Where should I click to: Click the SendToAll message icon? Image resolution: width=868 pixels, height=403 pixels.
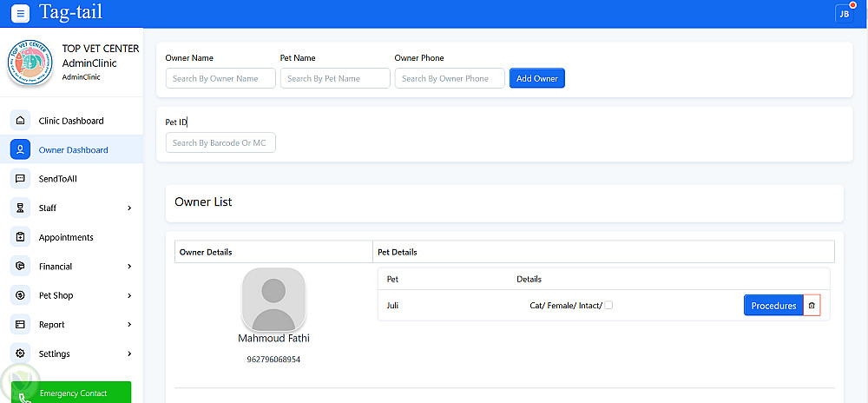(21, 179)
